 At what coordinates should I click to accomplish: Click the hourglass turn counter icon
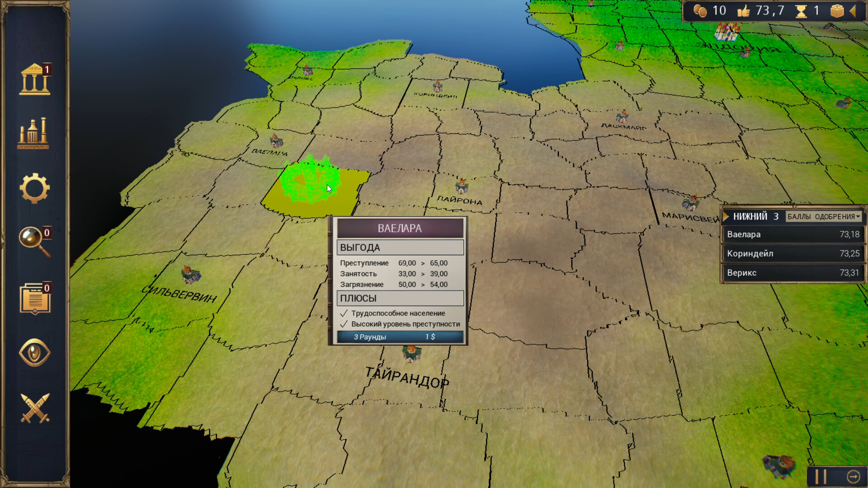pos(801,11)
